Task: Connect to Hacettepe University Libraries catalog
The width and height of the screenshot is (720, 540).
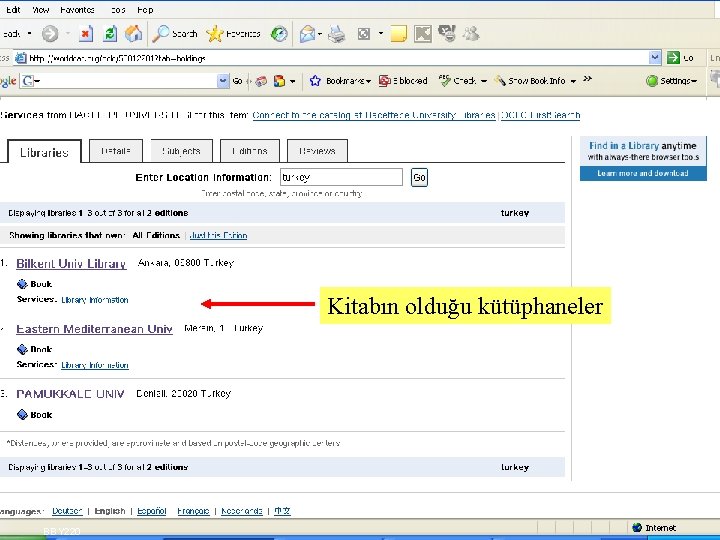Action: [x=374, y=115]
